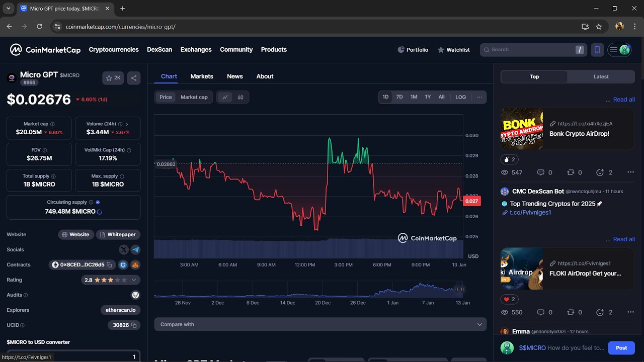Add Micro GPT to watchlist via star button
Viewport: 644px width, 362px height.
click(113, 78)
